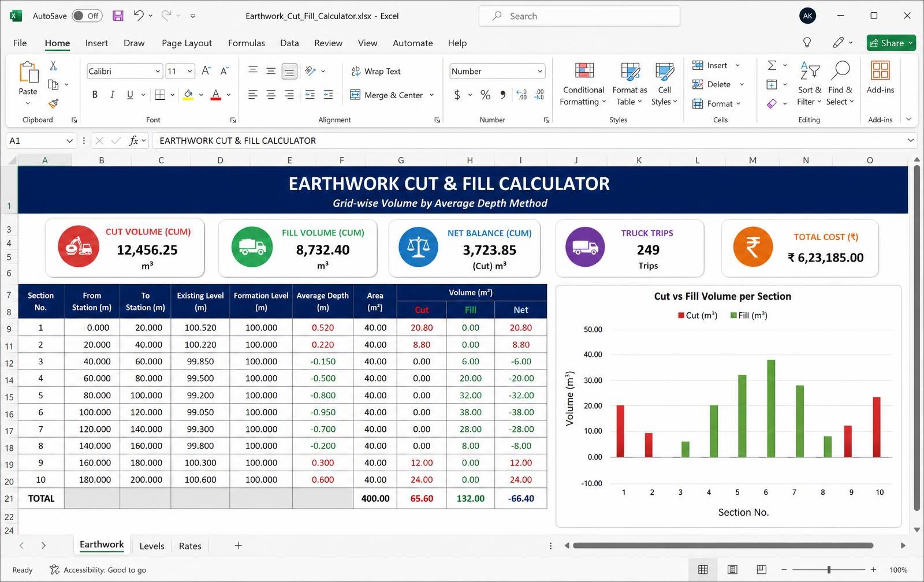Viewport: 924px width, 582px height.
Task: Click Decrease Decimal icon
Action: [x=539, y=95]
